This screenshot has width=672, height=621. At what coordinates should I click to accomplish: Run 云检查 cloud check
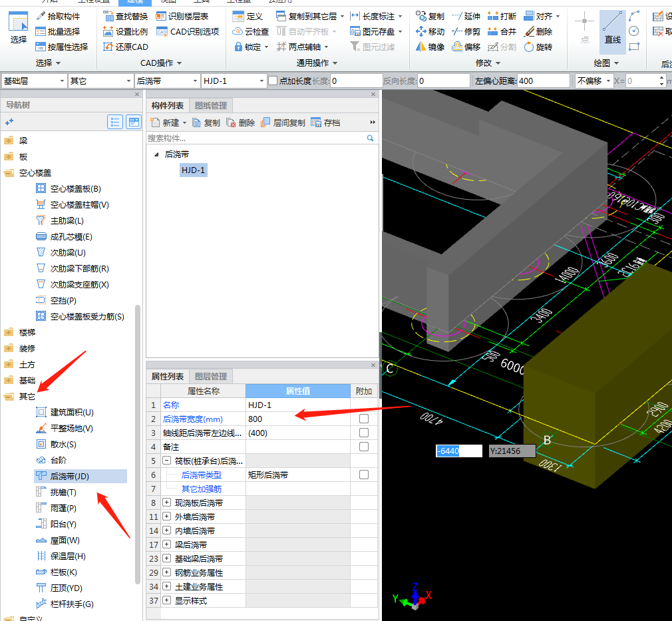251,32
